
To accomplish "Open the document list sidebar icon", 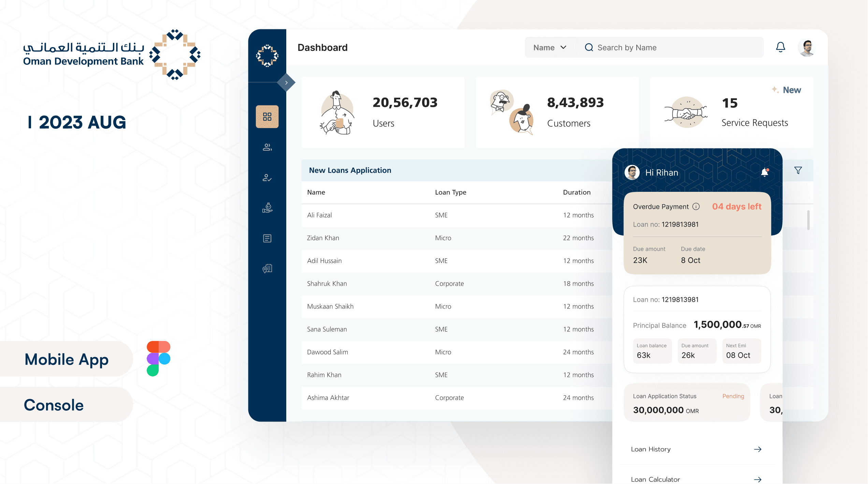I will [267, 238].
